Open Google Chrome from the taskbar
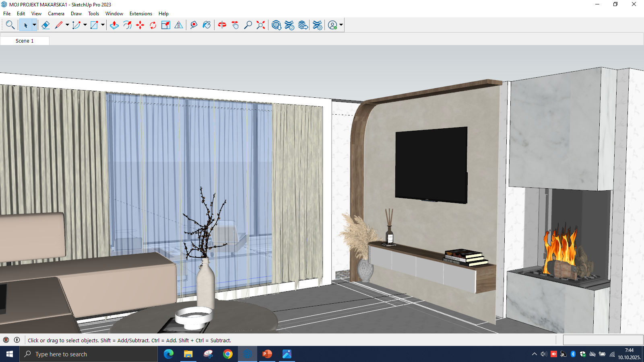Image resolution: width=644 pixels, height=362 pixels. click(x=228, y=354)
